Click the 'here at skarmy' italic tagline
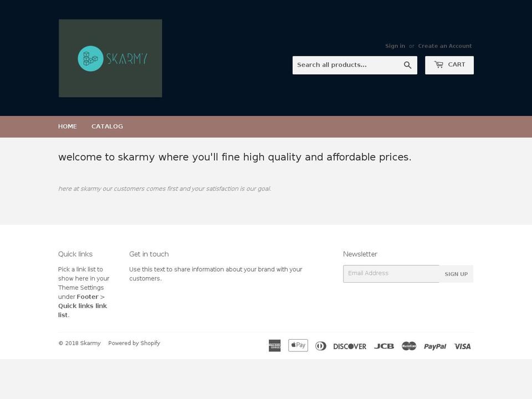The height and width of the screenshot is (399, 532). 165,188
